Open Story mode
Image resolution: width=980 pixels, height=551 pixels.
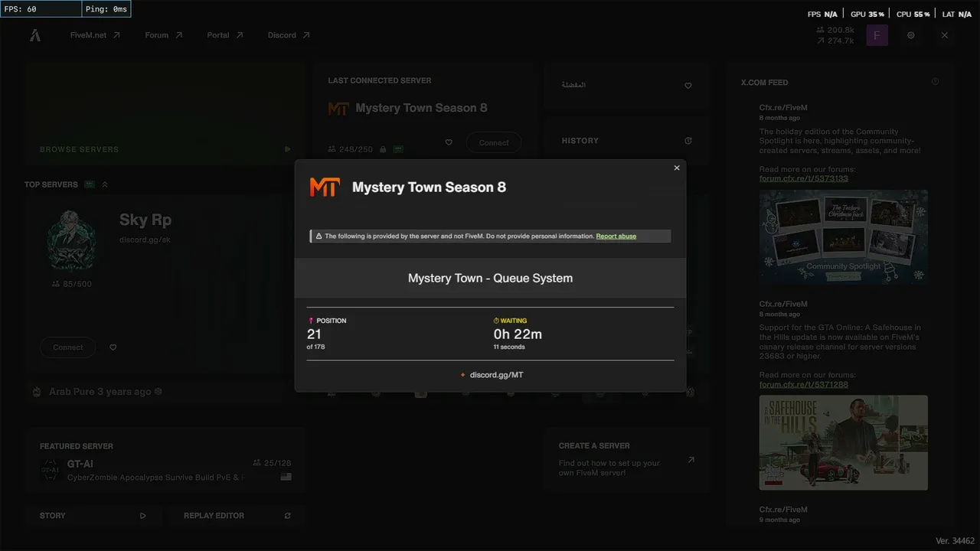tap(92, 516)
